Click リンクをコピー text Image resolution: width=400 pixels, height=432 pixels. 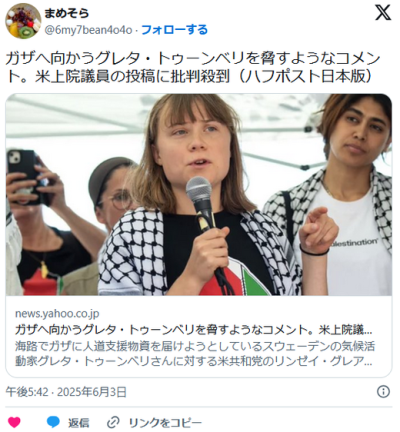[165, 423]
